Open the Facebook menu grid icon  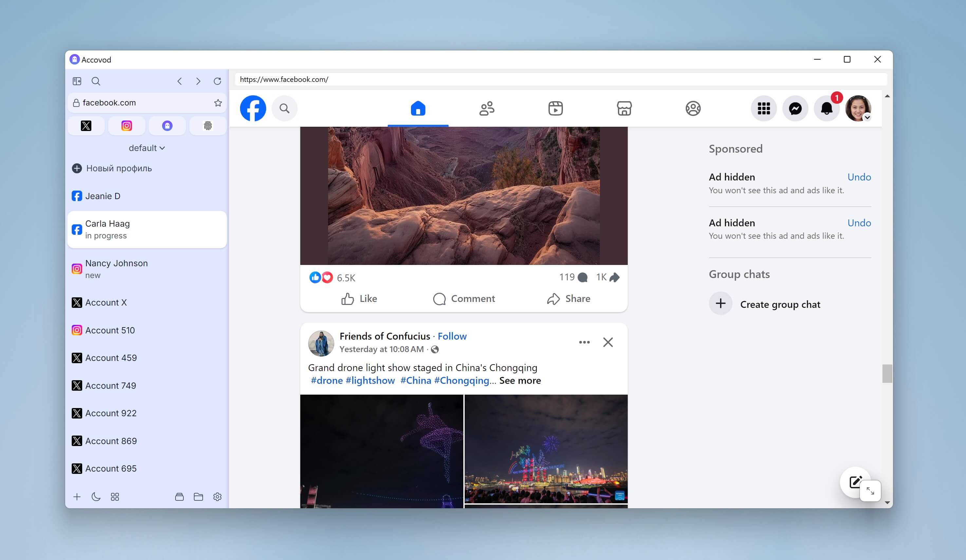coord(764,108)
